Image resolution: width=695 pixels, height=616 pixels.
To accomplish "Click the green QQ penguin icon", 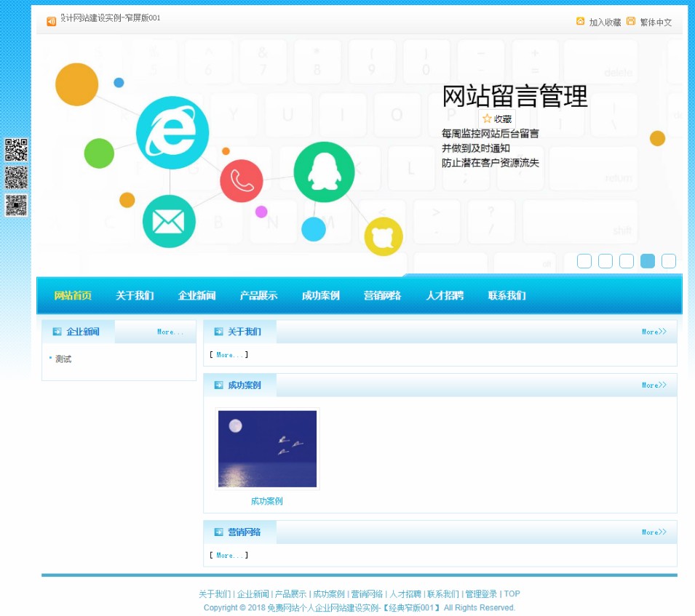I will (x=324, y=172).
